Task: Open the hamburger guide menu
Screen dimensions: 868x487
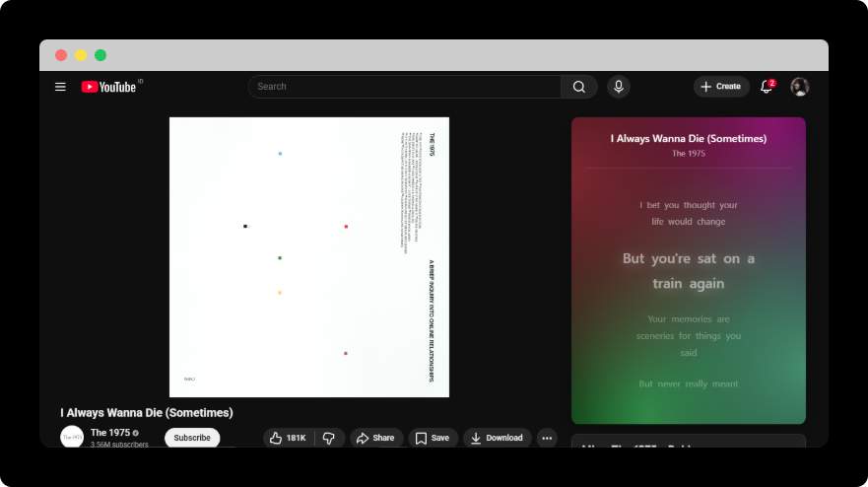Action: tap(60, 87)
